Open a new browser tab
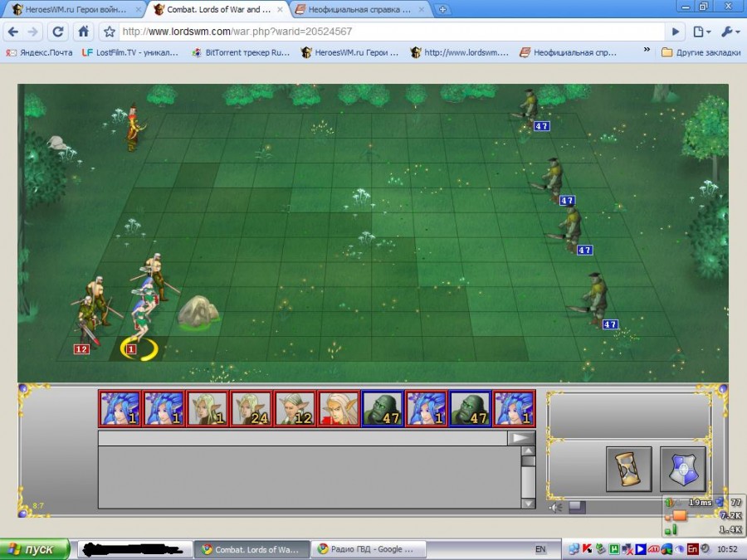 tap(442, 9)
